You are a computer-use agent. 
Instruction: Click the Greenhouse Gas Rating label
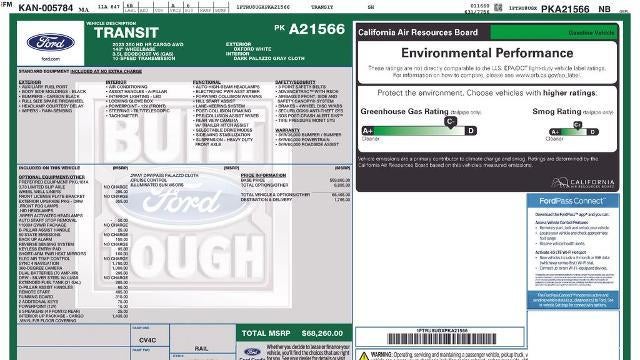(404, 111)
